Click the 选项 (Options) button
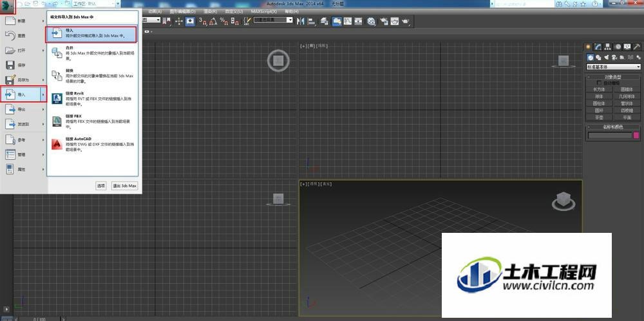644x321 pixels. (x=101, y=186)
